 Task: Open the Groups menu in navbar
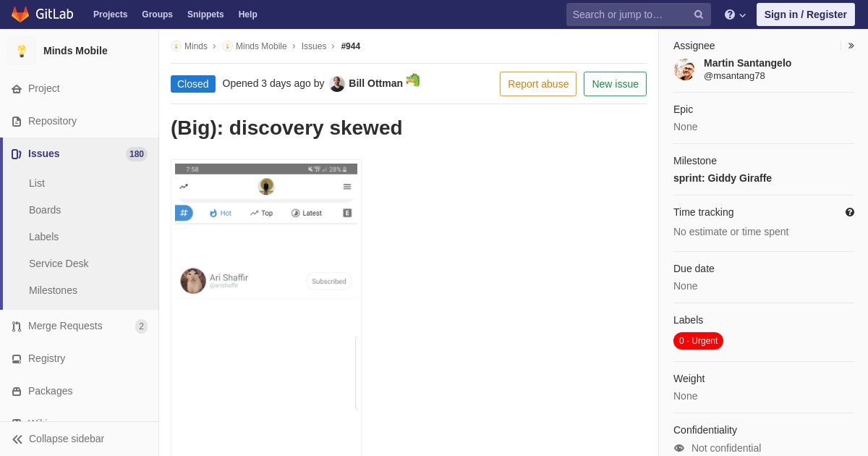tap(157, 14)
